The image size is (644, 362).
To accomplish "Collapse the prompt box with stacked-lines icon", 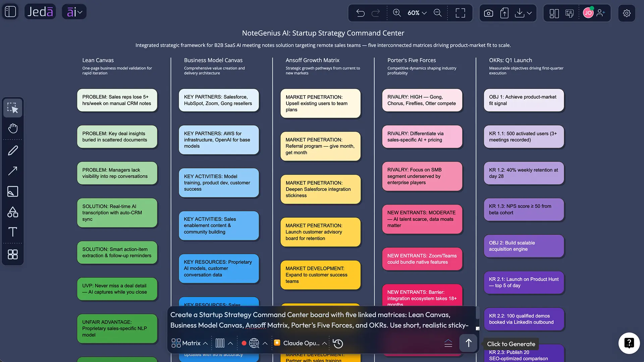I will 448,343.
